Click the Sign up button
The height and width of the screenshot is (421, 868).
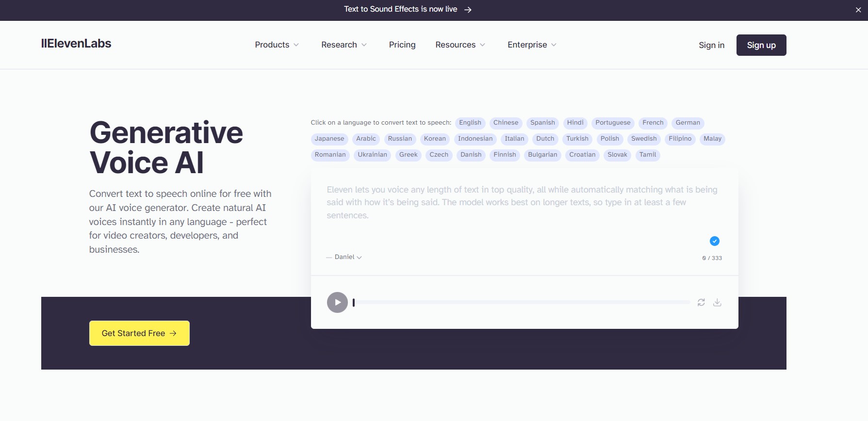coord(761,45)
